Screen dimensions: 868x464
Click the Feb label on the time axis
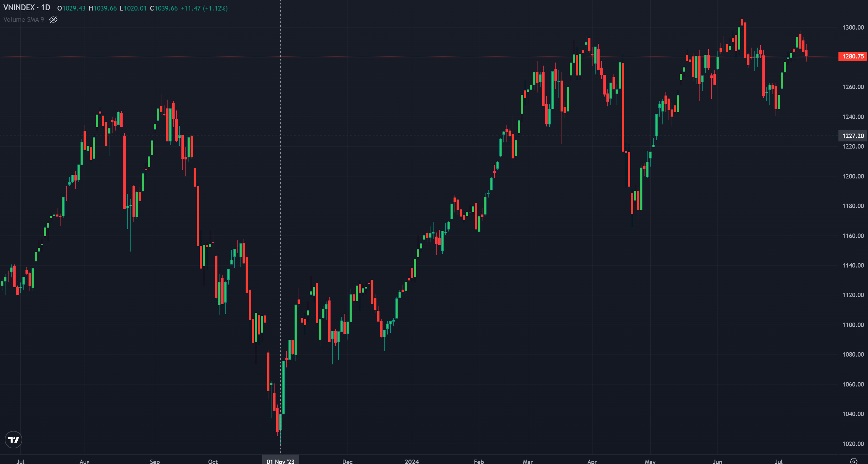pos(479,461)
